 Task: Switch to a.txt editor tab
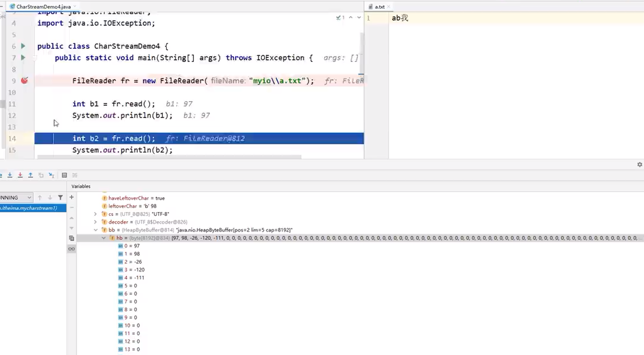379,7
